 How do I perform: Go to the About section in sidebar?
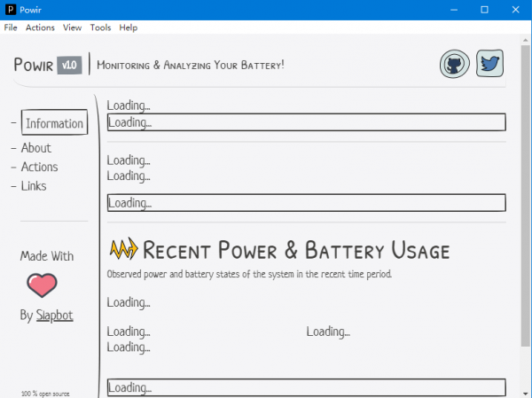[36, 148]
